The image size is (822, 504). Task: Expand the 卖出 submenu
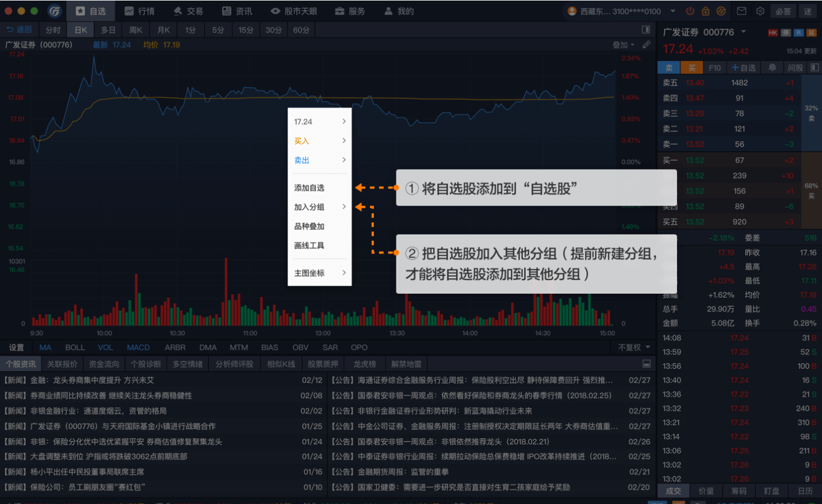click(x=344, y=160)
